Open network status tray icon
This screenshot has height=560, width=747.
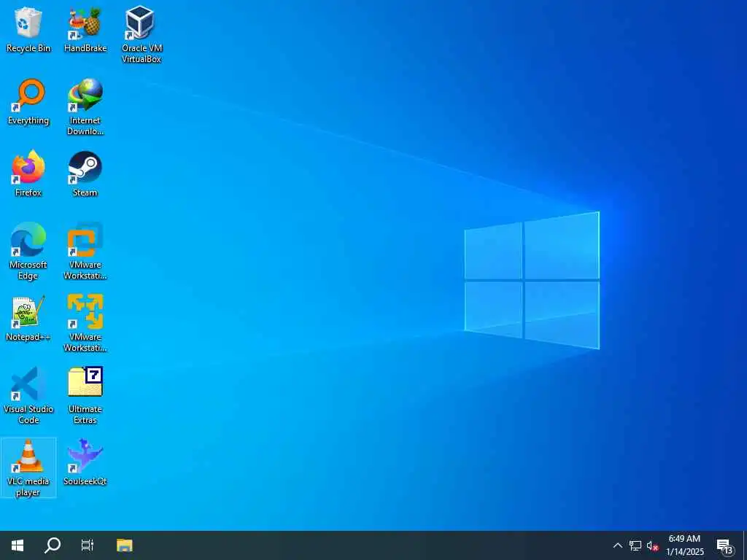[x=635, y=545]
